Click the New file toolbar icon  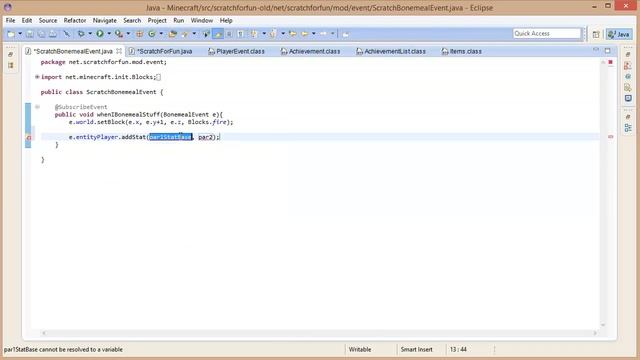coord(11,34)
